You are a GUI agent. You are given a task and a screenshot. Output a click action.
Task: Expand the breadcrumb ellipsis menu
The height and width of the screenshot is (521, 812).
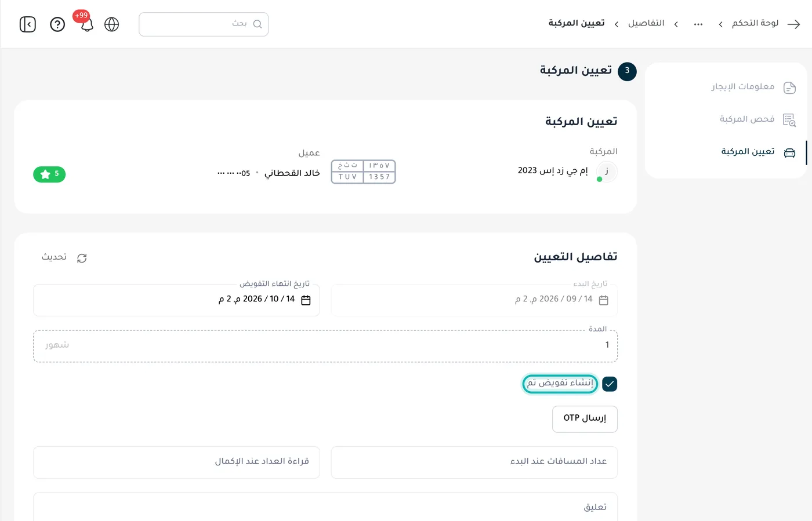pyautogui.click(x=698, y=24)
